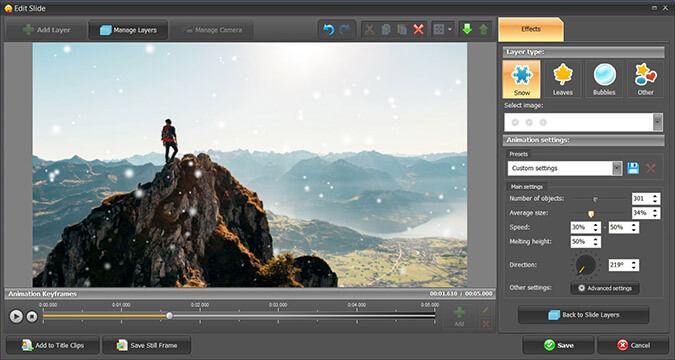
Task: Select the Snow layer type
Action: coord(522,79)
